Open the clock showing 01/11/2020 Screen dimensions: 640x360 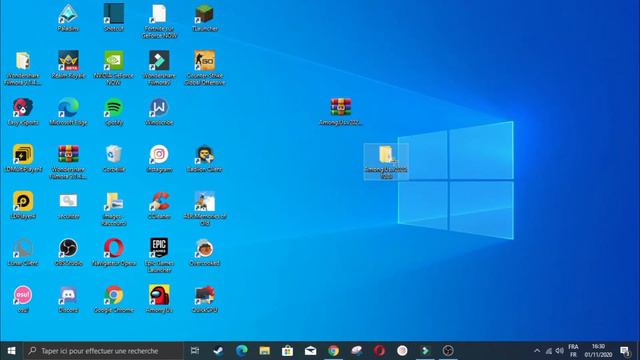[x=598, y=351]
